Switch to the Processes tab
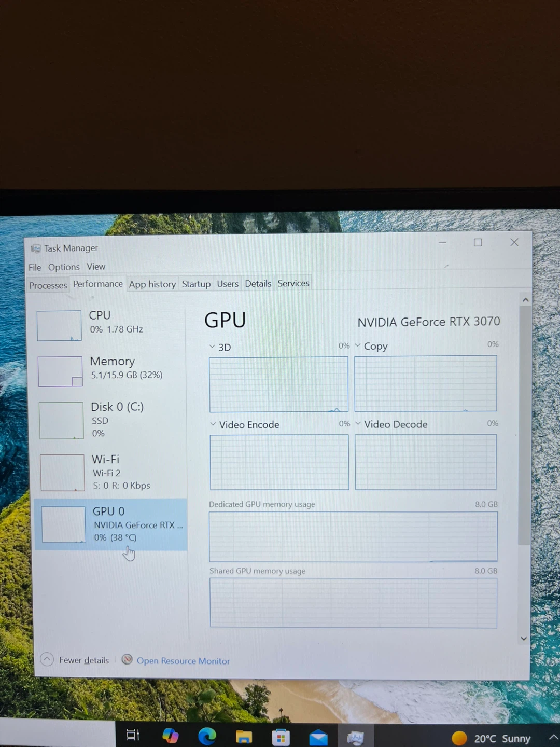This screenshot has width=560, height=747. click(x=48, y=285)
